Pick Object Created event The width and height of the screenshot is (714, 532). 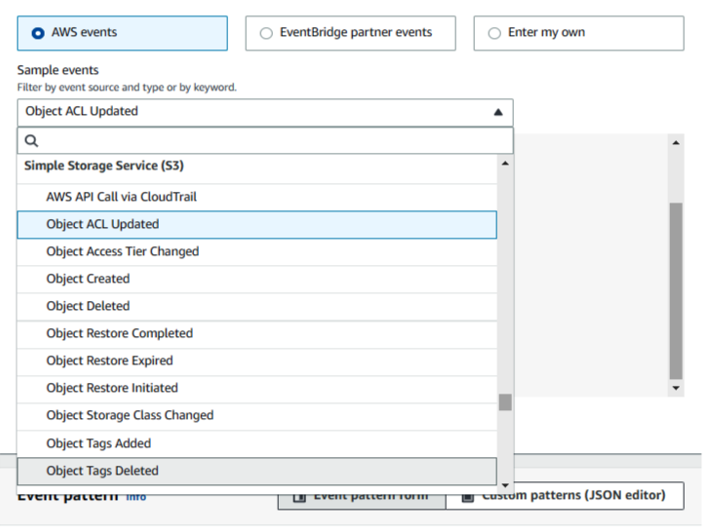257,279
